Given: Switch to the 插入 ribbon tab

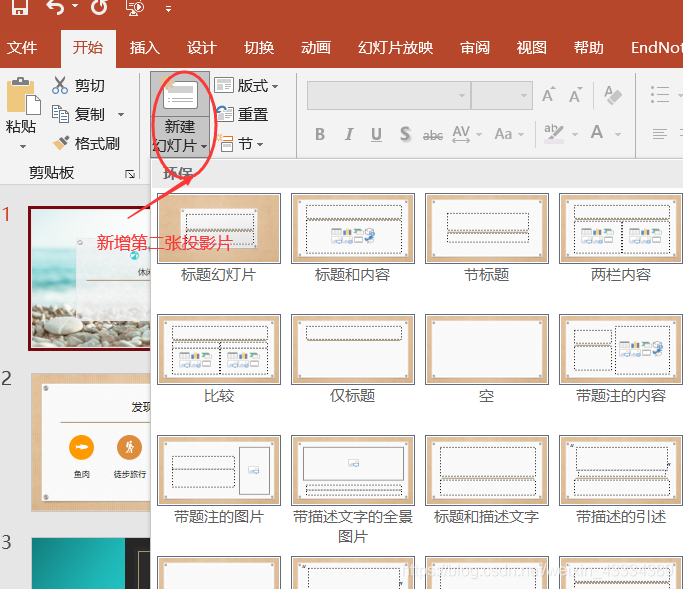Looking at the screenshot, I should (x=145, y=47).
